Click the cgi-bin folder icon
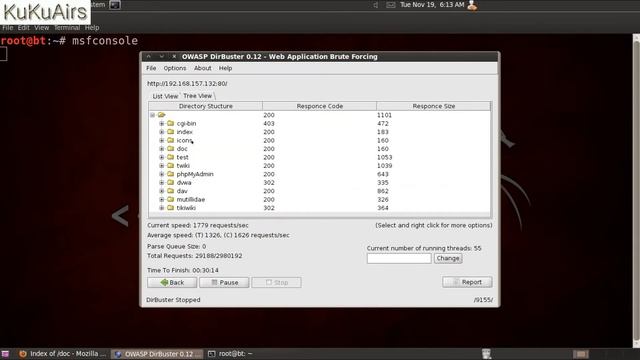 tap(171, 123)
